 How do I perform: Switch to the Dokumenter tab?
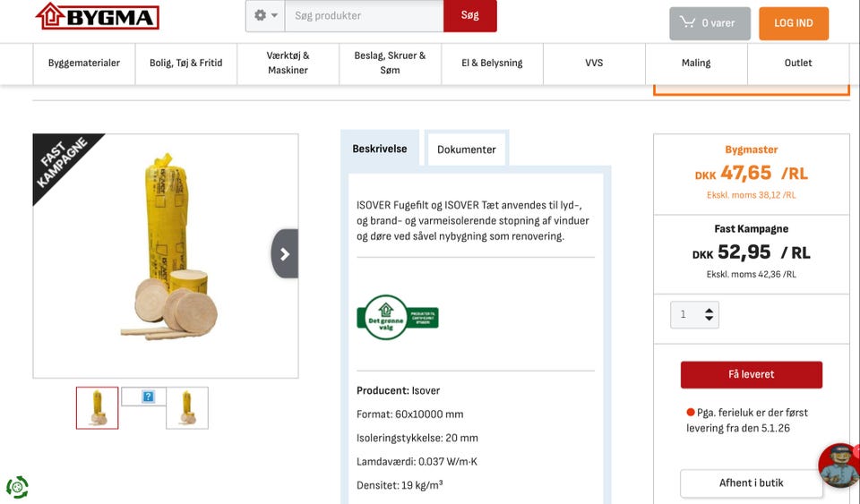[466, 149]
